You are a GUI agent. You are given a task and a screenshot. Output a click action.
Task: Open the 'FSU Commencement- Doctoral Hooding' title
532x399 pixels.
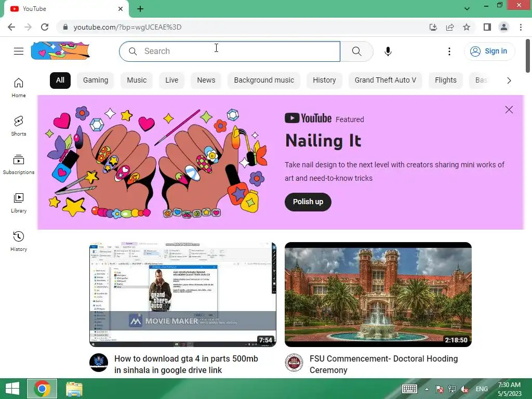tap(384, 364)
